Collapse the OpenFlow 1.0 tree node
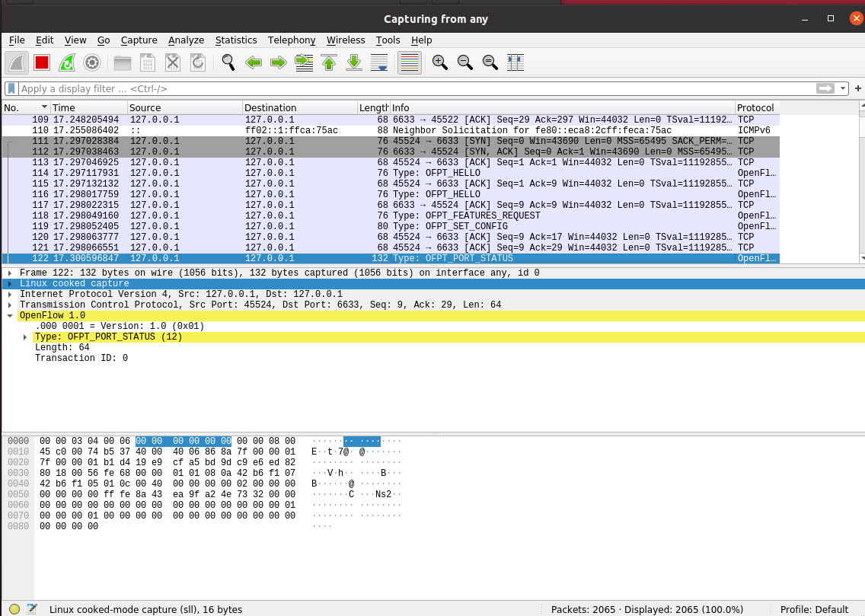Image resolution: width=865 pixels, height=616 pixels. [9, 315]
